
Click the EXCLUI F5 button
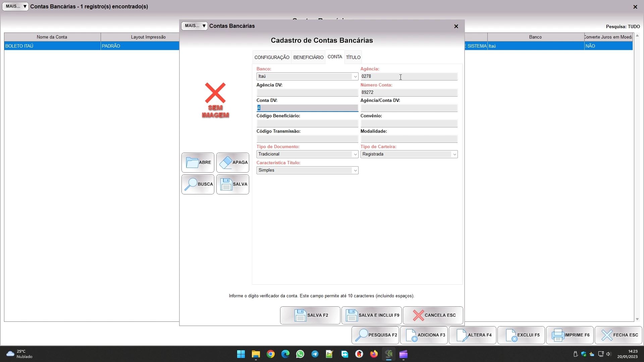521,335
